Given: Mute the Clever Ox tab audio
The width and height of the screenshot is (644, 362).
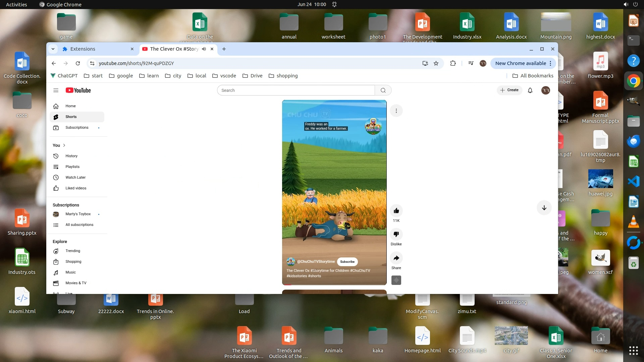Looking at the screenshot, I should (x=204, y=49).
